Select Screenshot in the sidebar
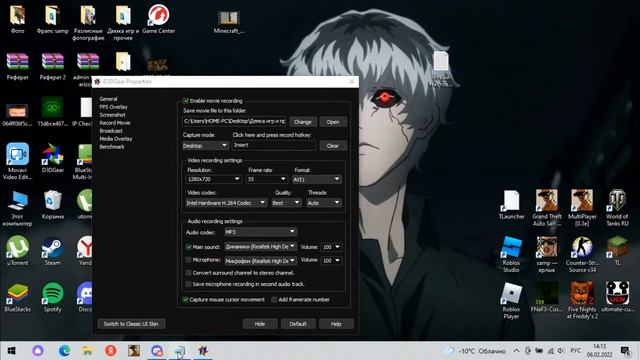This screenshot has width=640, height=360. 113,115
